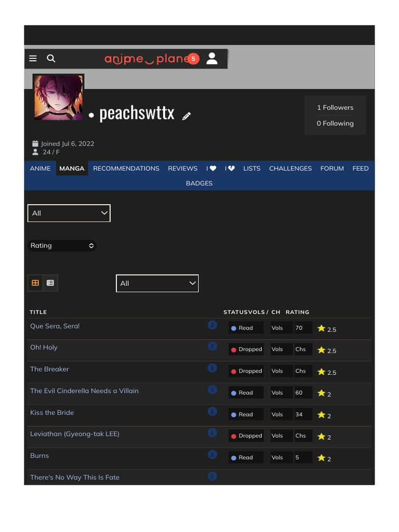
Task: Open the CHALLENGES tab
Action: pyautogui.click(x=290, y=168)
